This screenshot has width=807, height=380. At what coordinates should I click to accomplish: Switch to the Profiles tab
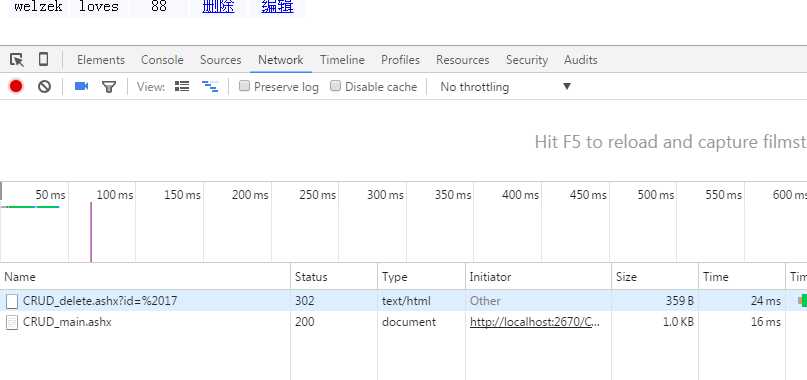point(400,60)
